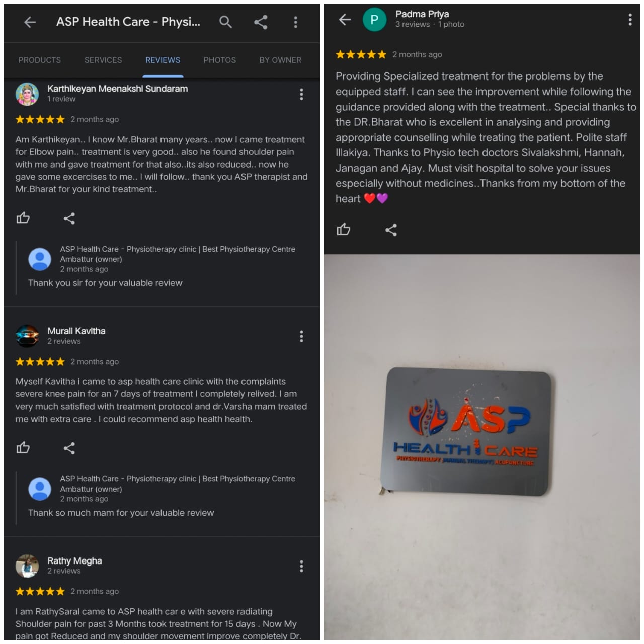
Task: Open Rathy Megha's reviewer profile name
Action: coord(74,560)
